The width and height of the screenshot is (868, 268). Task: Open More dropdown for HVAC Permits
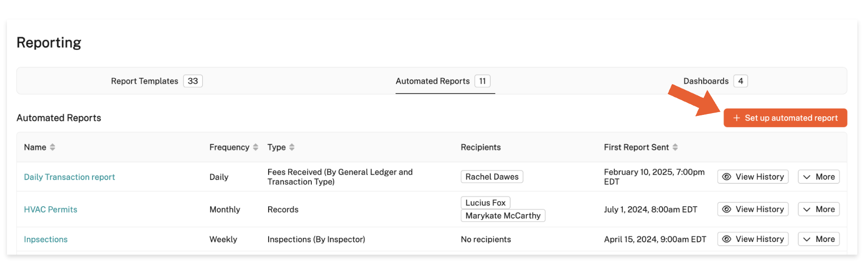point(819,209)
